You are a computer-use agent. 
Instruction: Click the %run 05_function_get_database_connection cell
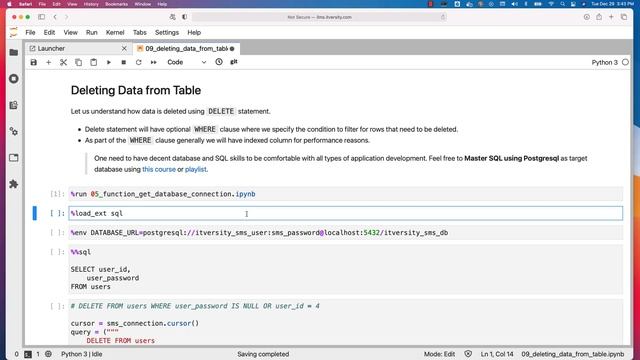[x=346, y=194]
